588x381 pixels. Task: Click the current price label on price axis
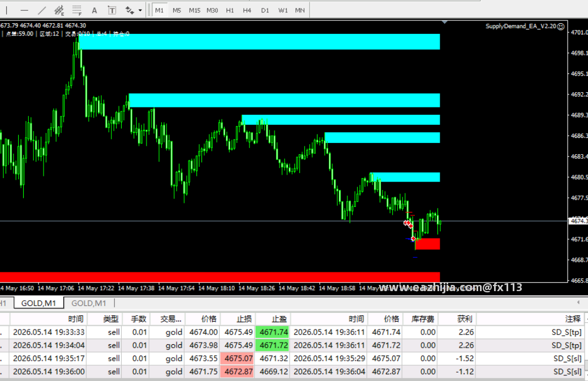click(578, 220)
